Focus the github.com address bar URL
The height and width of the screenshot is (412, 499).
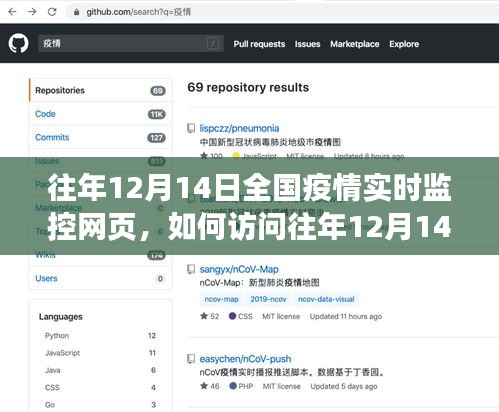pos(139,12)
